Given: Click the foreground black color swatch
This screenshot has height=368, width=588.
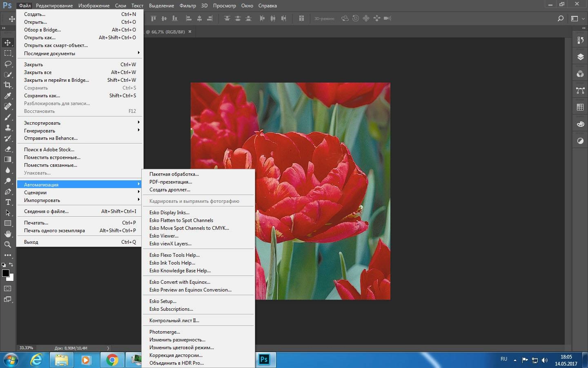Looking at the screenshot, I should click(5, 273).
